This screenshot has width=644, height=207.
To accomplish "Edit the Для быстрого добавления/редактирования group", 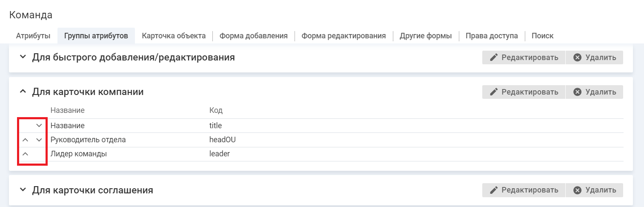I will (x=524, y=57).
